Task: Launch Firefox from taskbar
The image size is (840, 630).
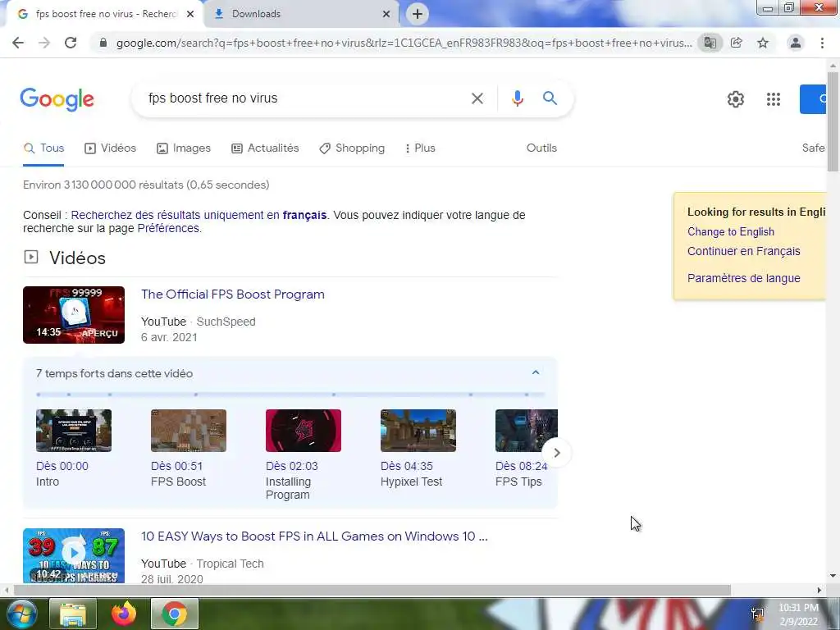Action: click(124, 614)
